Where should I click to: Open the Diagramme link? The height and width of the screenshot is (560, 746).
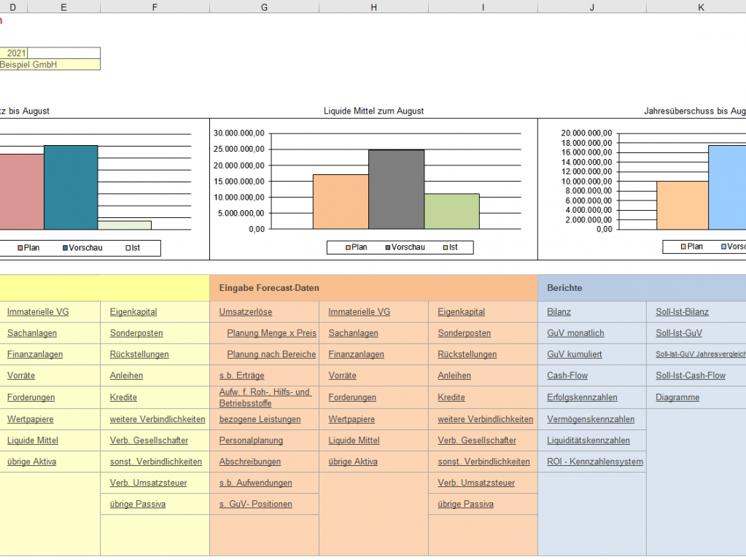(677, 397)
